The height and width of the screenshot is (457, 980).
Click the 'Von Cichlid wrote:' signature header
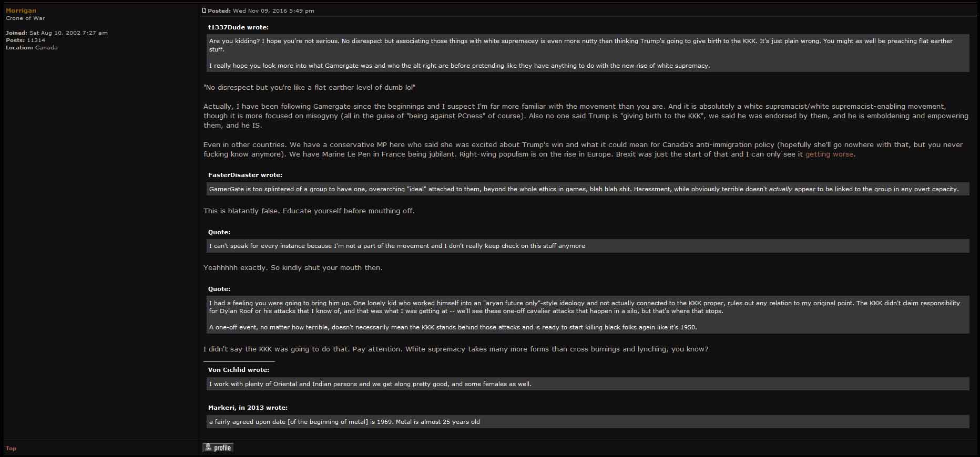pyautogui.click(x=239, y=370)
